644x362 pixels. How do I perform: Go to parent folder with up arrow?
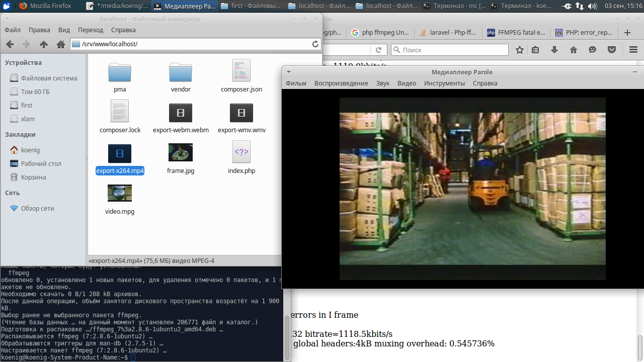click(44, 44)
